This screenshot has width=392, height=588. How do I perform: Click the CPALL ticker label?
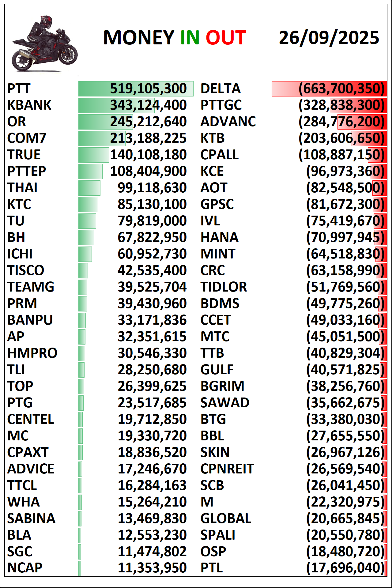(219, 155)
